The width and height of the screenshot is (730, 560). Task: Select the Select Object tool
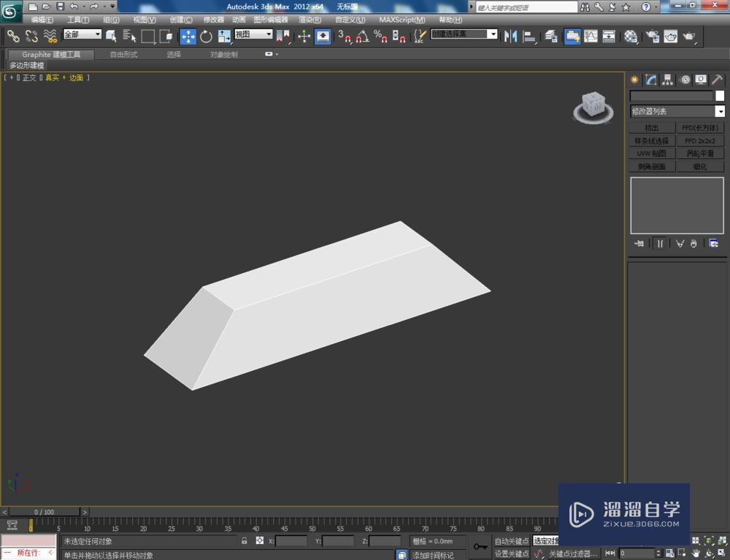click(111, 36)
